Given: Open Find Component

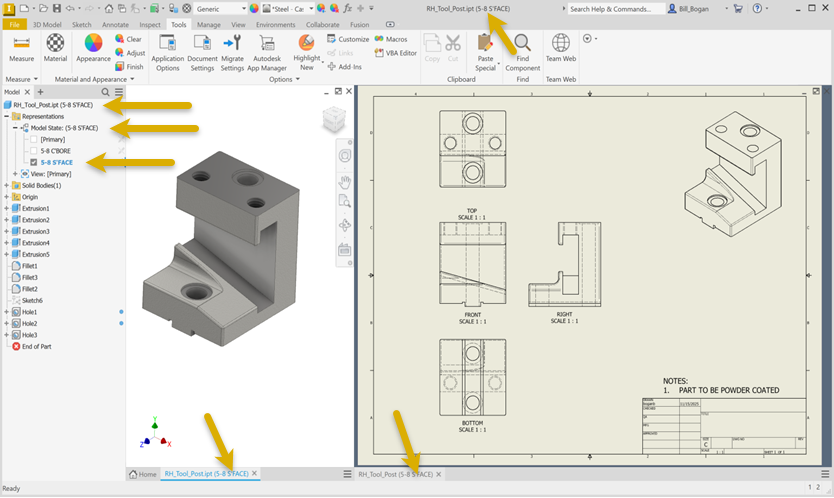Looking at the screenshot, I should [x=522, y=53].
